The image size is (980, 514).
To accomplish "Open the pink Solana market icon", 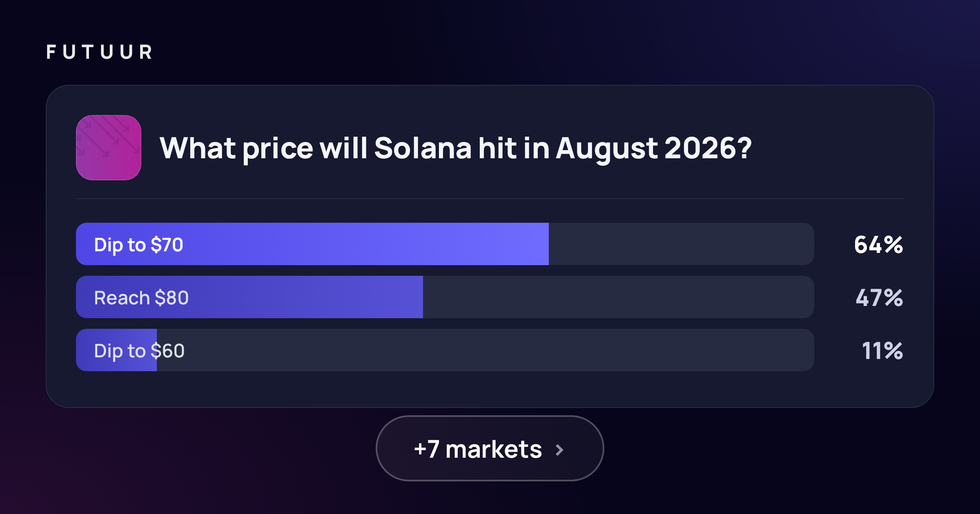I will pyautogui.click(x=109, y=148).
